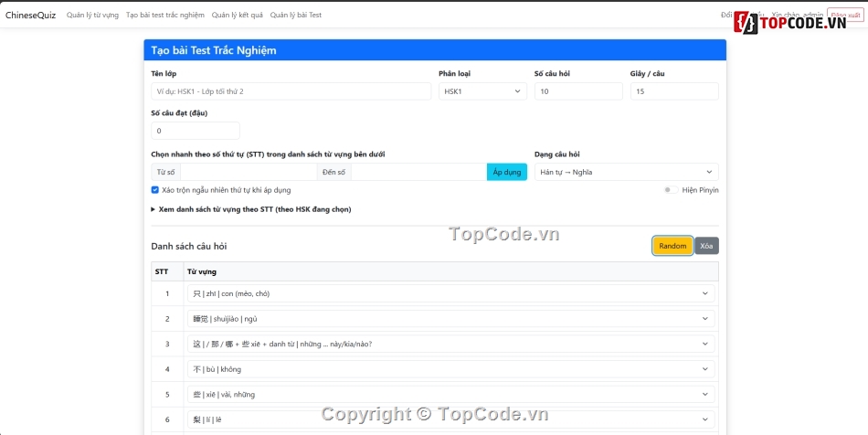This screenshot has width=868, height=435.
Task: Open the Dạng câu hỏi dropdown
Action: point(627,172)
